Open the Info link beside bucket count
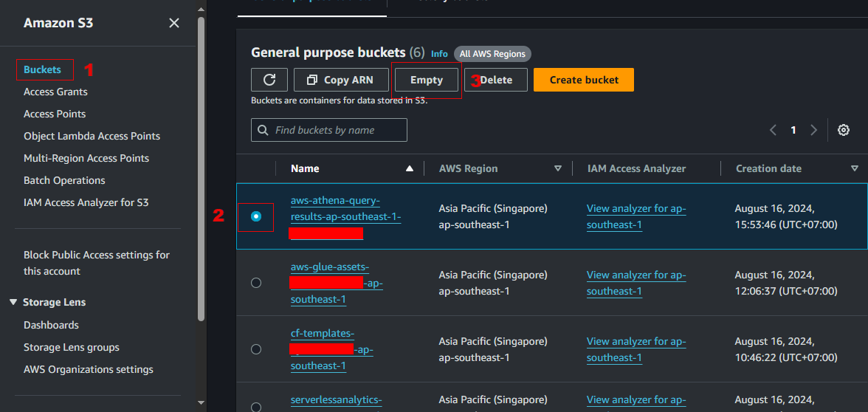This screenshot has width=868, height=412. point(440,54)
